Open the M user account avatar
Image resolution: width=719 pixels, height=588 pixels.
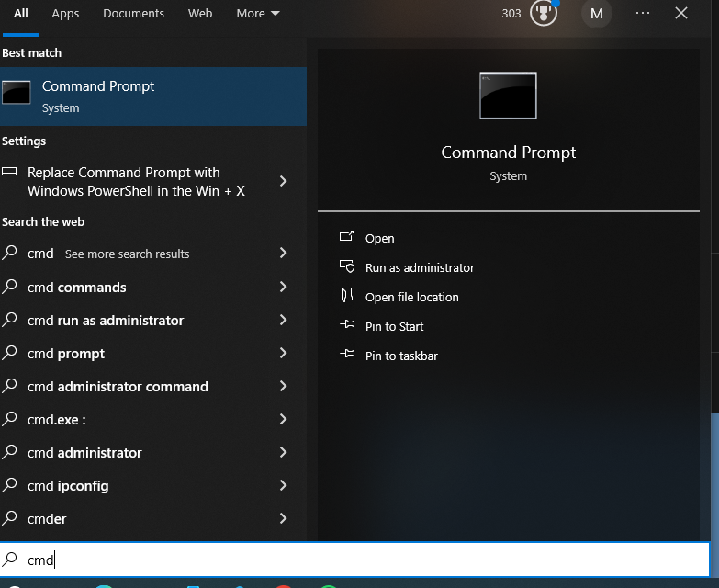tap(596, 13)
